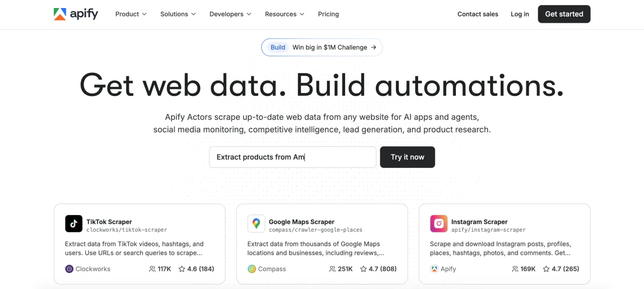This screenshot has height=289, width=644.
Task: Open the Solutions dropdown menu
Action: pos(178,14)
